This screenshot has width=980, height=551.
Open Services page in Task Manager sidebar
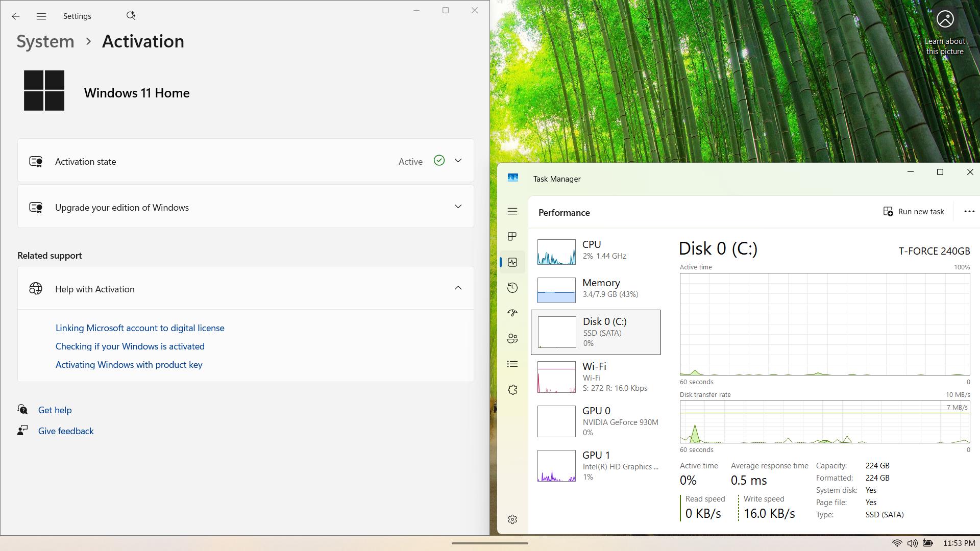(x=512, y=390)
